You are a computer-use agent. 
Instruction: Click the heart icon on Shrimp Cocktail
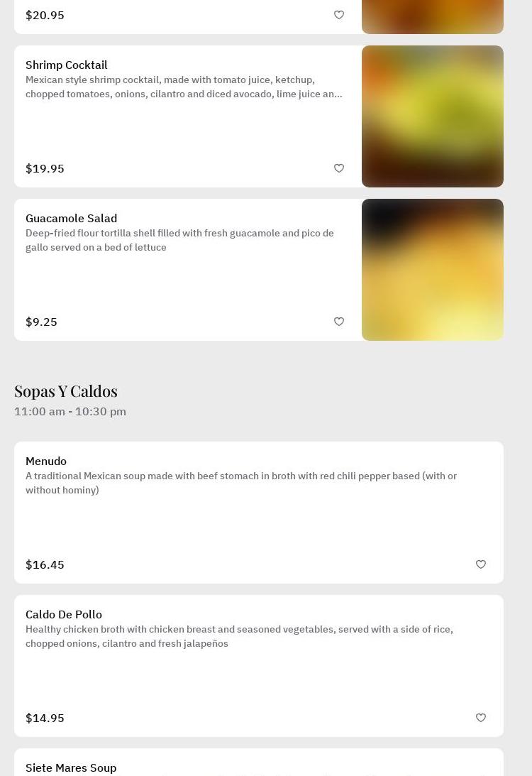(x=339, y=168)
